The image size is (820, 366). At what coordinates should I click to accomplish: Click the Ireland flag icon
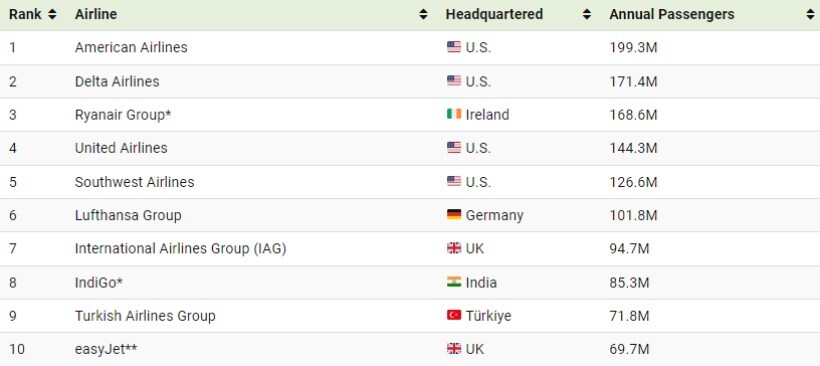(x=454, y=114)
